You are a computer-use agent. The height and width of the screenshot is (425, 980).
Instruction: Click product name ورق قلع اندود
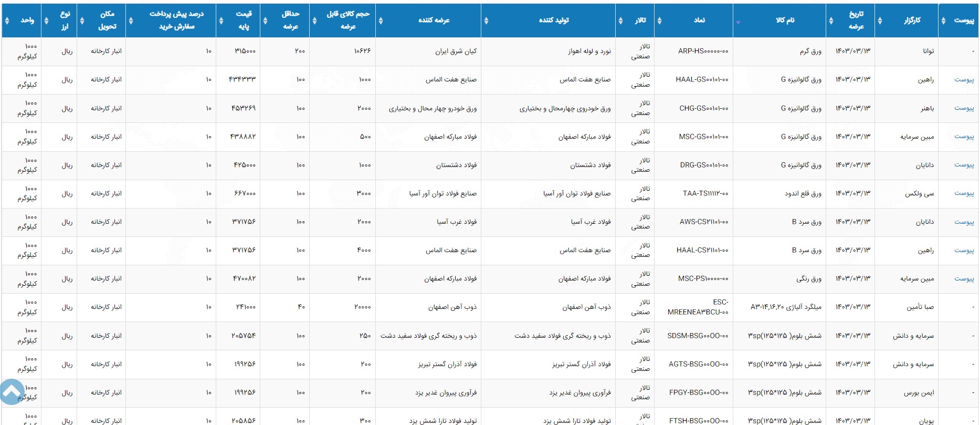tap(803, 194)
